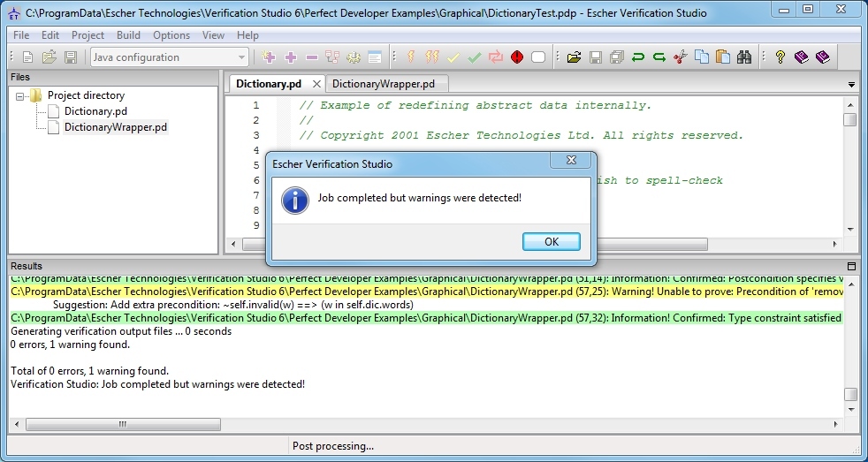Click the yellow Warning Unable to prove line
This screenshot has height=462, width=868.
[x=426, y=292]
